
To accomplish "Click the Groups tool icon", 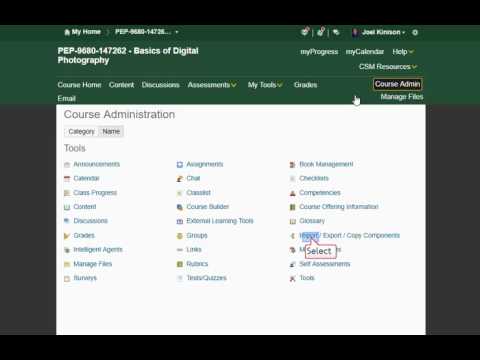I will coord(180,236).
